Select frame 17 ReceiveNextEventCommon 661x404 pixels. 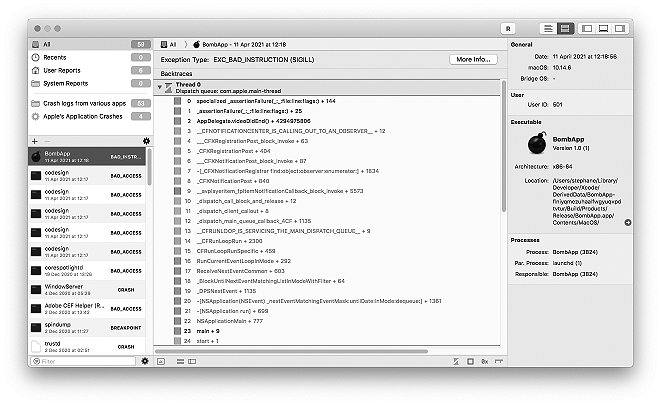tap(327, 271)
